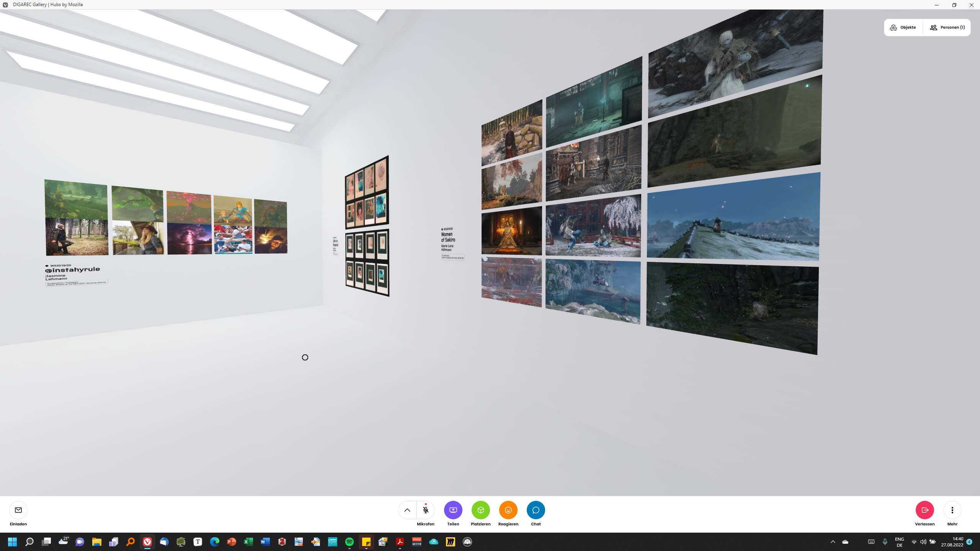Open the weather widget showing 21°
This screenshot has height=551, width=980.
tap(63, 541)
